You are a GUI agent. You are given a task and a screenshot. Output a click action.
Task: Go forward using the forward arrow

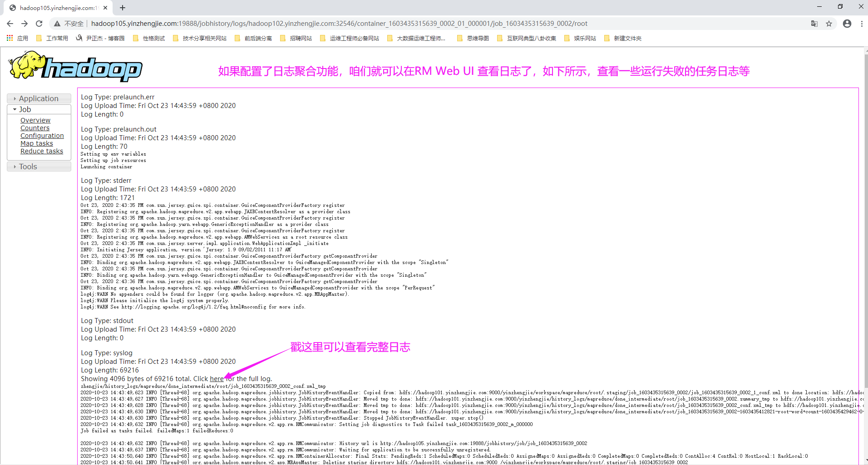(x=25, y=23)
